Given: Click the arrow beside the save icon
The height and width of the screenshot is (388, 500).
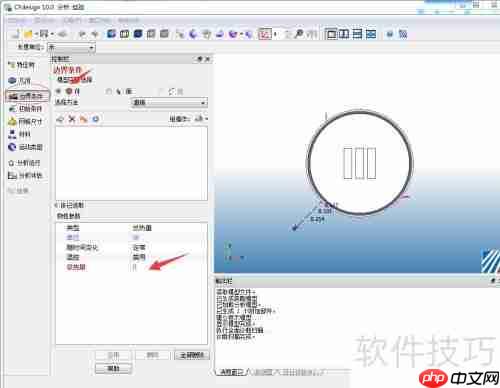Looking at the screenshot, I should [52, 34].
